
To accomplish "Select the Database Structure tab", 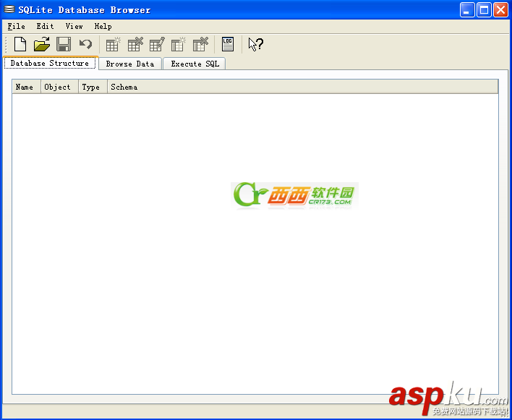I will (50, 63).
